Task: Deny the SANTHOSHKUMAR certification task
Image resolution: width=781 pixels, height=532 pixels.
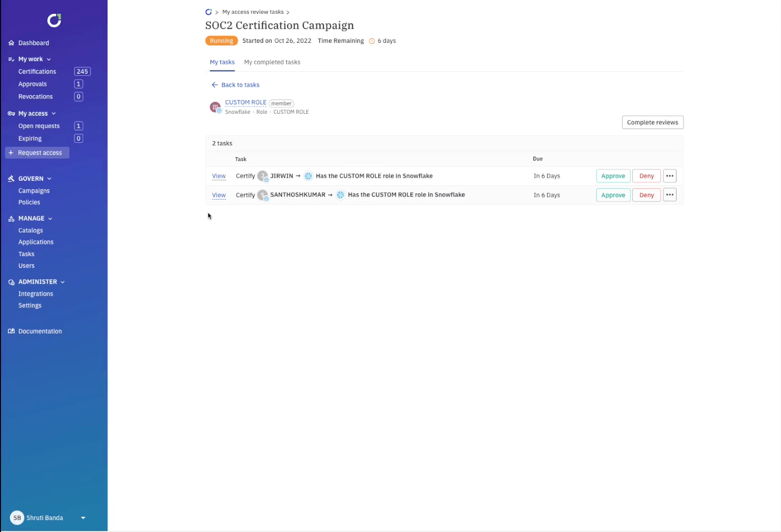Action: point(646,195)
